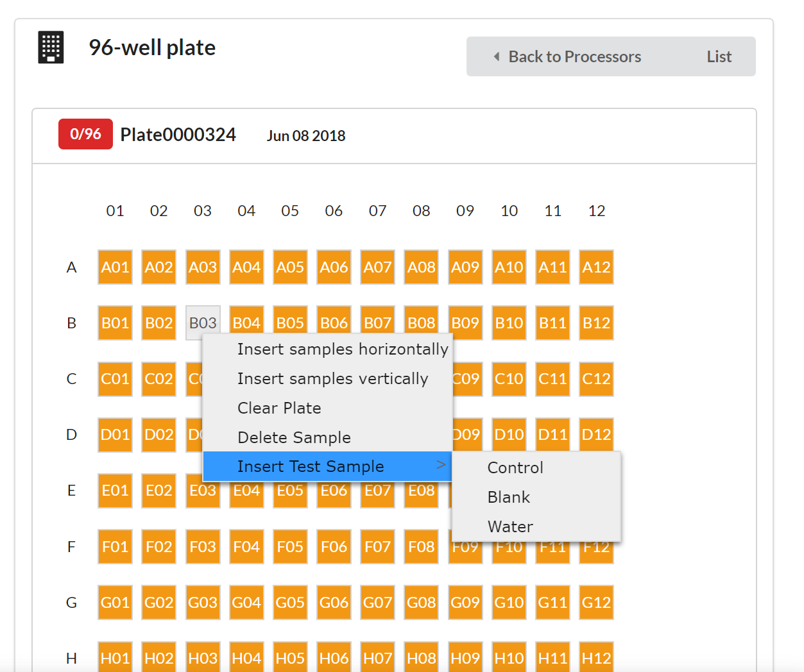Click the Back to Processors arrow
The height and width of the screenshot is (672, 804).
click(497, 56)
